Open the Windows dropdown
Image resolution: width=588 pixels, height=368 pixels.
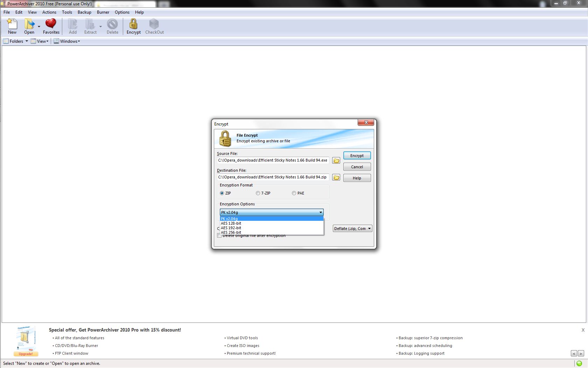pos(67,41)
